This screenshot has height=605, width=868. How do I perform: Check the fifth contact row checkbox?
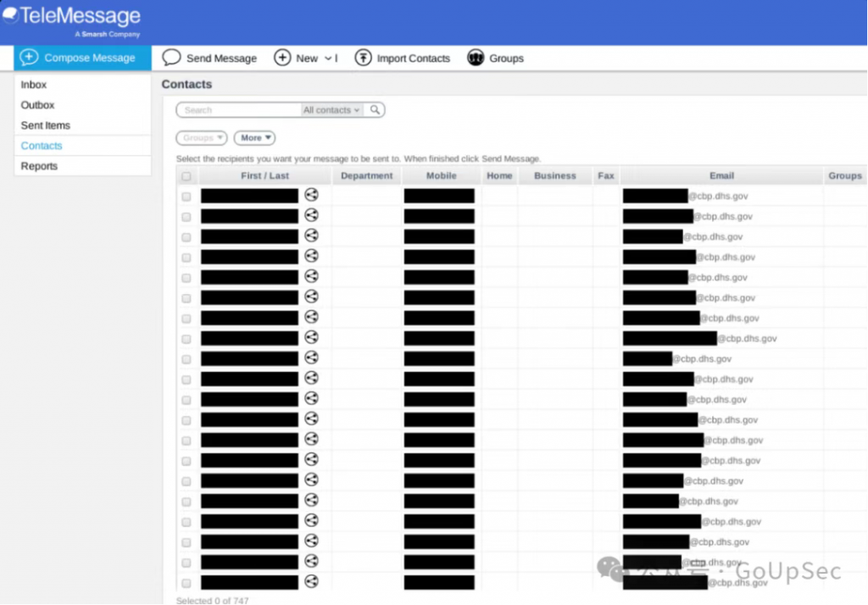pyautogui.click(x=186, y=278)
